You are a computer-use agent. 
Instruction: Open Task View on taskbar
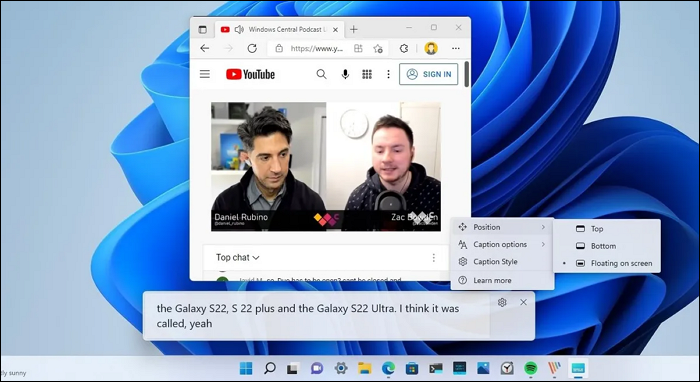(x=292, y=369)
